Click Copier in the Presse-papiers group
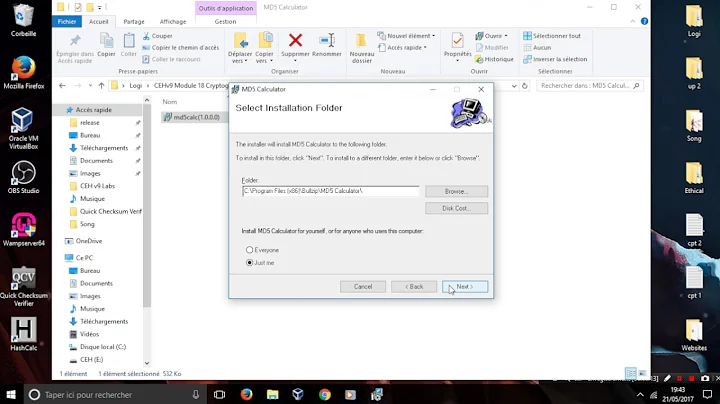Screen dimensions: 720x404 107,45
